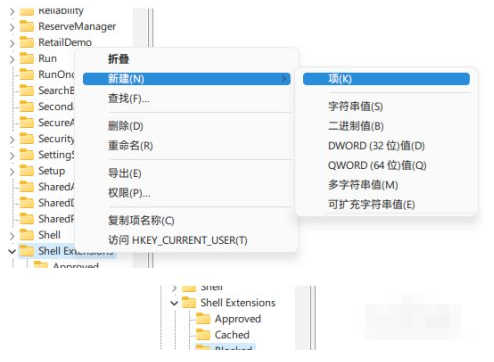Expand the Settings key
The width and height of the screenshot is (494, 362).
(x=12, y=156)
